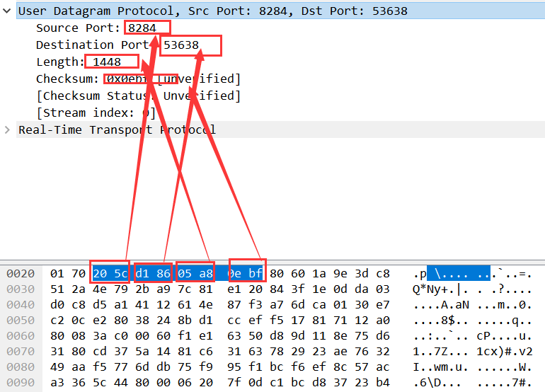Select the [Stream index: 0] row

point(96,113)
